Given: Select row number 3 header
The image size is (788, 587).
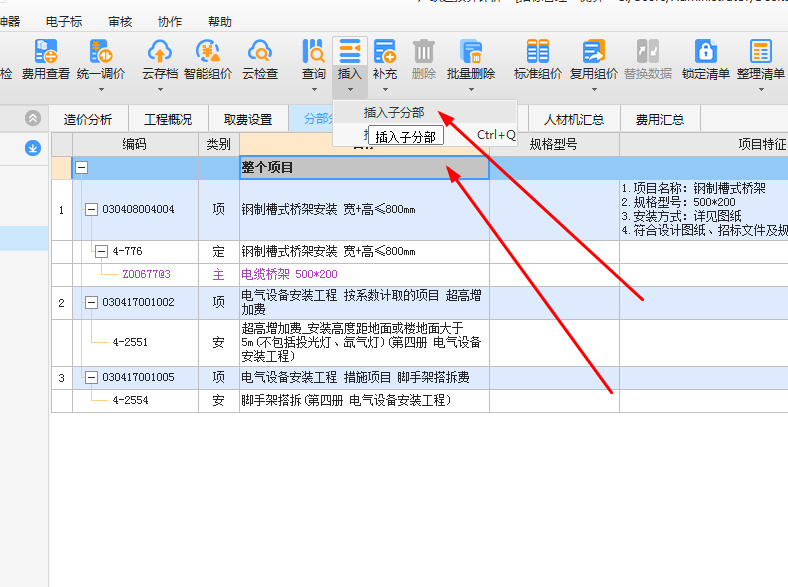Looking at the screenshot, I should click(x=62, y=378).
